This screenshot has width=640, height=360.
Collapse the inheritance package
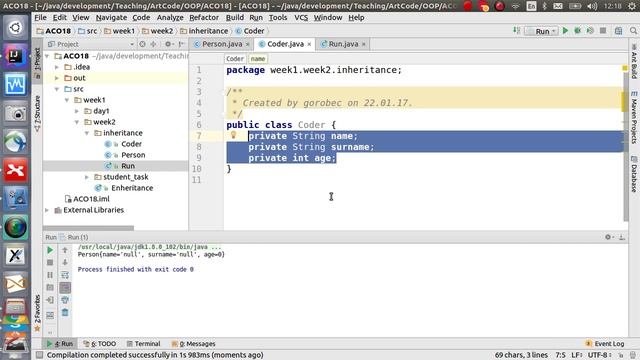(x=87, y=133)
